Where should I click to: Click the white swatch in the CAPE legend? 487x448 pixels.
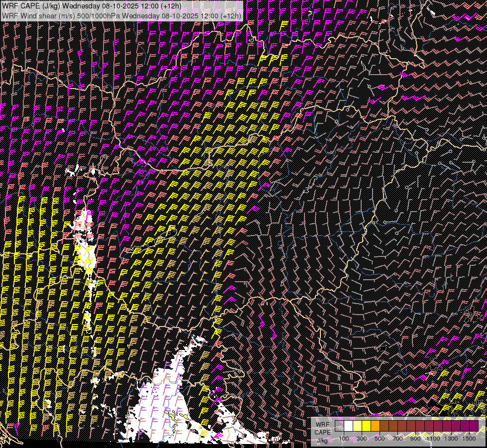tap(349, 426)
